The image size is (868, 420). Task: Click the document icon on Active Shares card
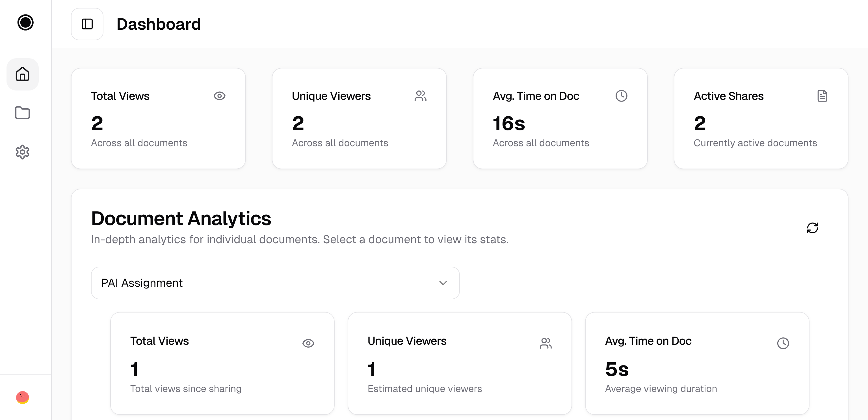click(x=822, y=96)
